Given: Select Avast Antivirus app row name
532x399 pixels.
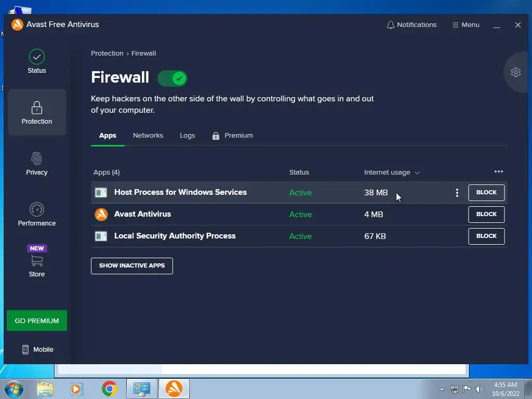Looking at the screenshot, I should tap(142, 214).
